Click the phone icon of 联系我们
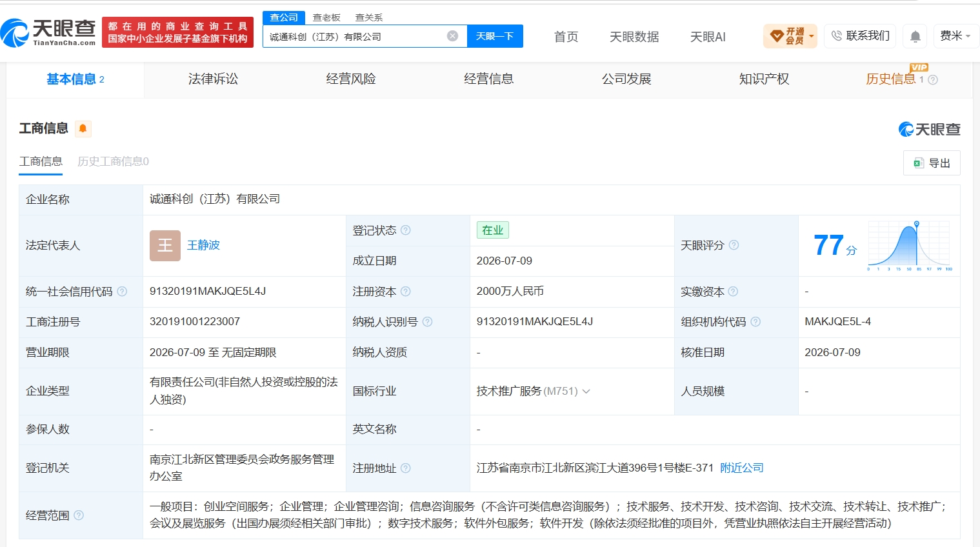This screenshot has height=547, width=980. (837, 36)
